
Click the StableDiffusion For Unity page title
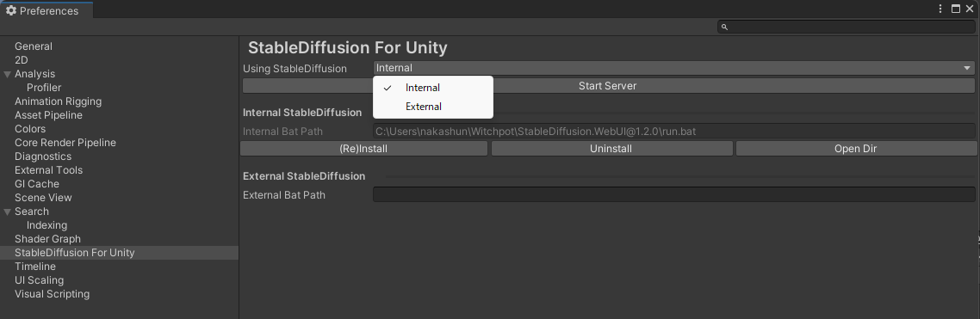point(348,47)
